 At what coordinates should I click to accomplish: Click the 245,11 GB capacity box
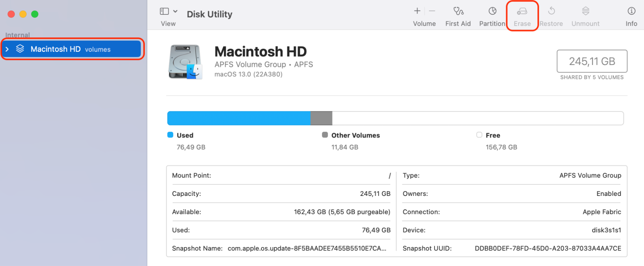[592, 61]
